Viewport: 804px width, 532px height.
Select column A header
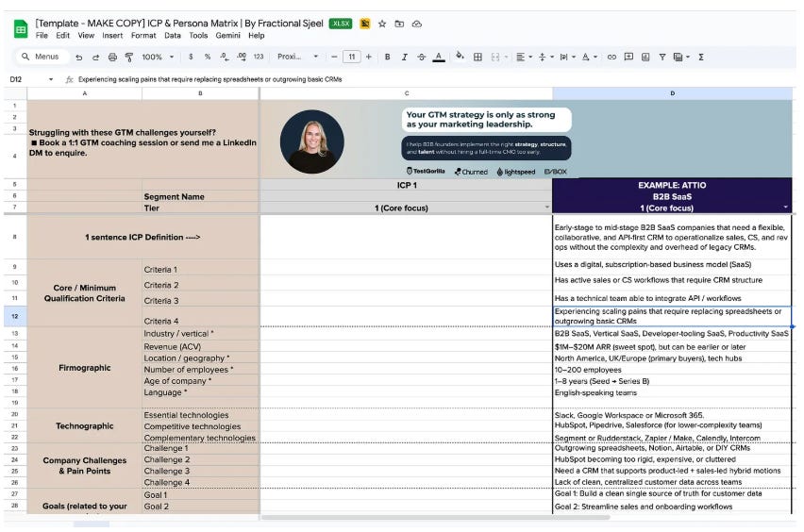pos(85,93)
